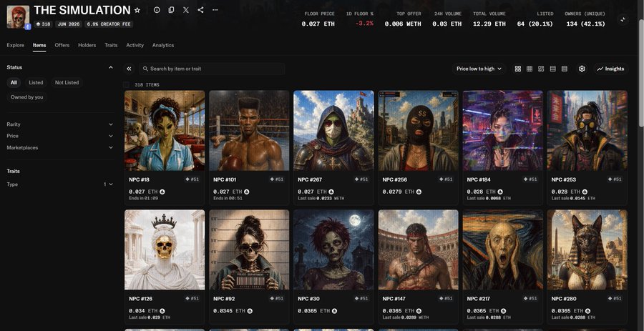Click the TOP OFFER 0.006 WETH stat
This screenshot has height=331, width=644.
[x=402, y=19]
